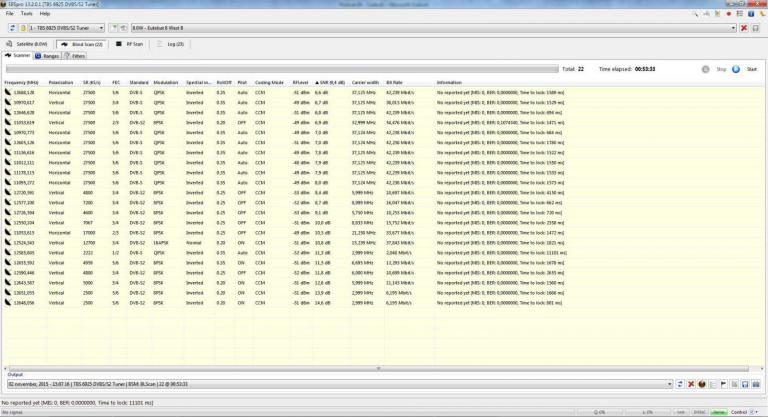Open the Tools menu

pos(27,14)
